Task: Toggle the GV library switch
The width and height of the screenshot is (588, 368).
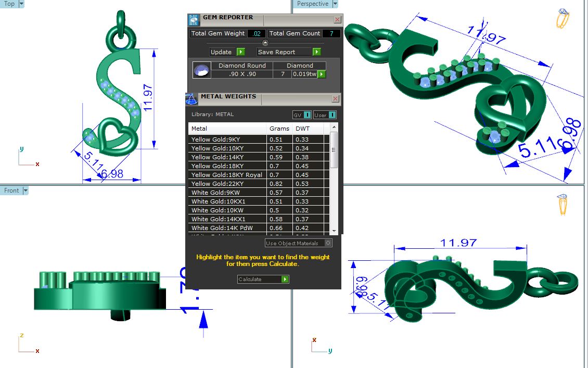Action: click(x=302, y=115)
